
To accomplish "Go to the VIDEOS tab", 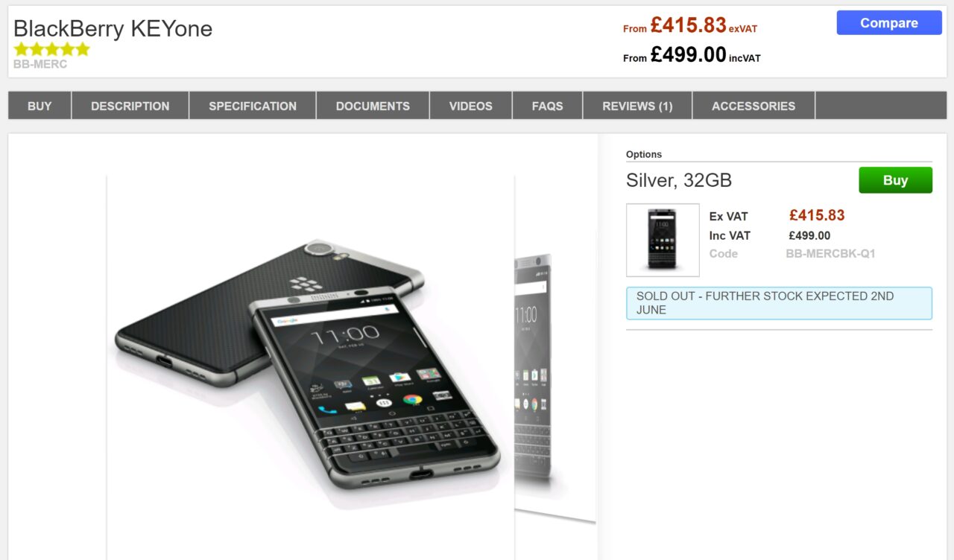I will pyautogui.click(x=471, y=106).
